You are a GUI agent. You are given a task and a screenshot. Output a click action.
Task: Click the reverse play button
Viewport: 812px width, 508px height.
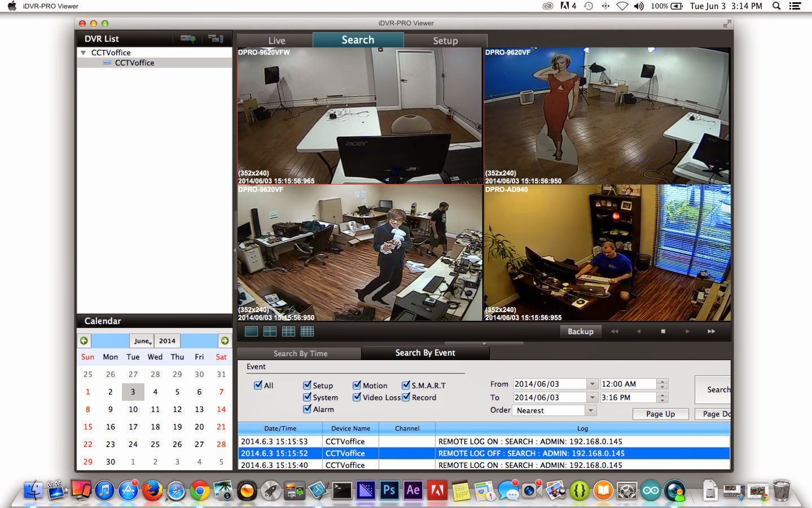coord(639,331)
